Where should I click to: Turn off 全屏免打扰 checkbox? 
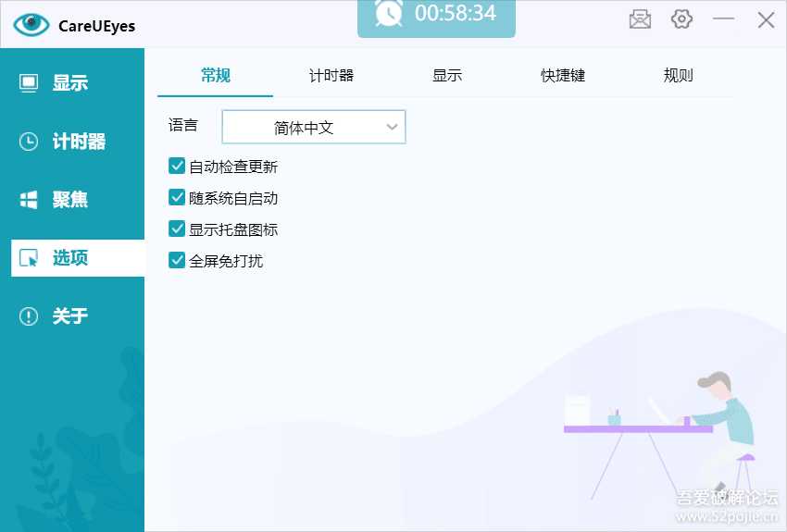point(177,261)
